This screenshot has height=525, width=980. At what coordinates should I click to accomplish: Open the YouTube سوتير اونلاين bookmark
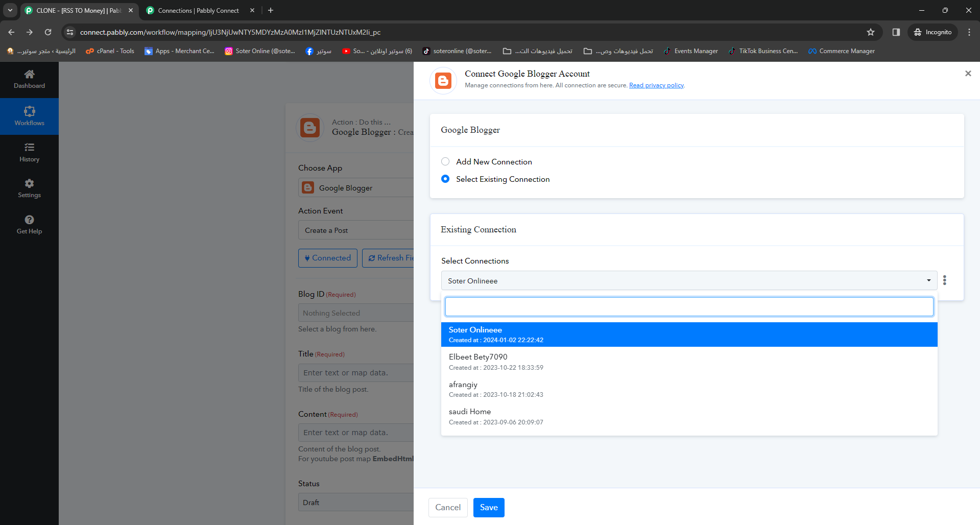377,51
